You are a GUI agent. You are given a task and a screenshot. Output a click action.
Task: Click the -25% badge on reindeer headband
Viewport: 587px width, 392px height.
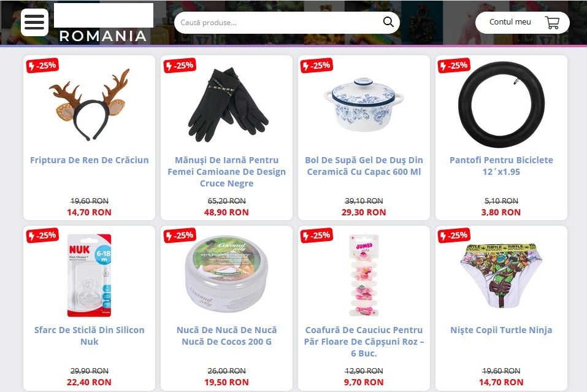tap(42, 66)
